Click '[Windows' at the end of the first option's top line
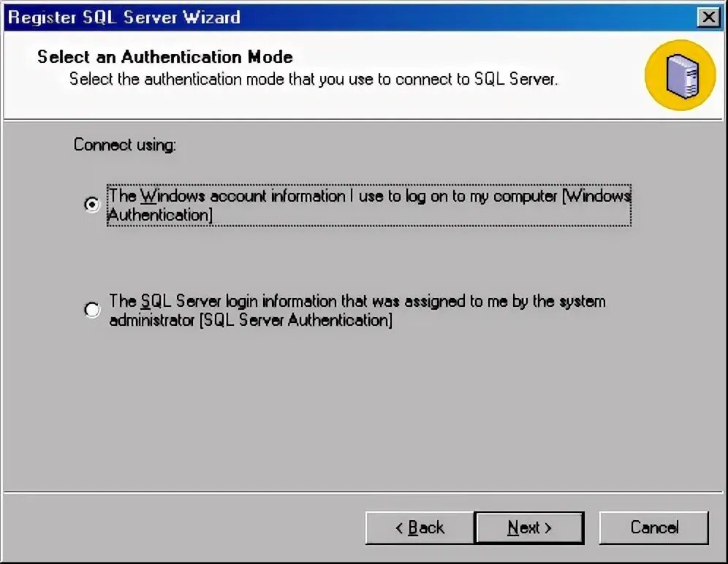The width and height of the screenshot is (728, 564). 597,196
